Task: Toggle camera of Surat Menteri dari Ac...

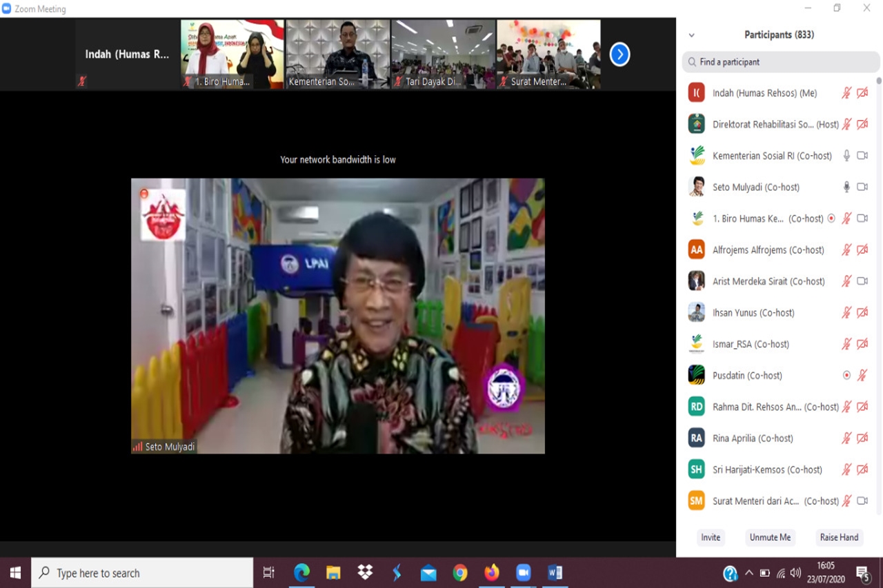Action: (x=862, y=501)
